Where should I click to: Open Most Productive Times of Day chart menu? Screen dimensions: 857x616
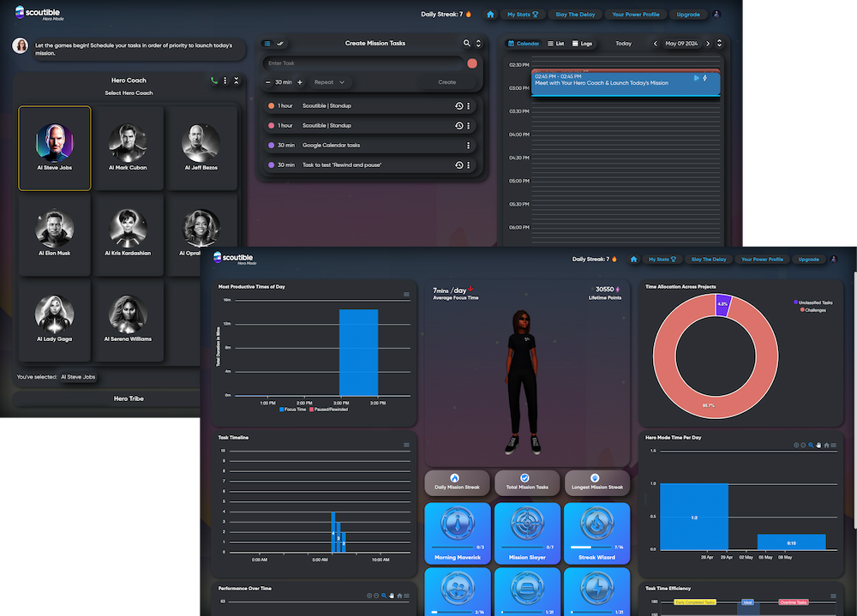point(406,295)
